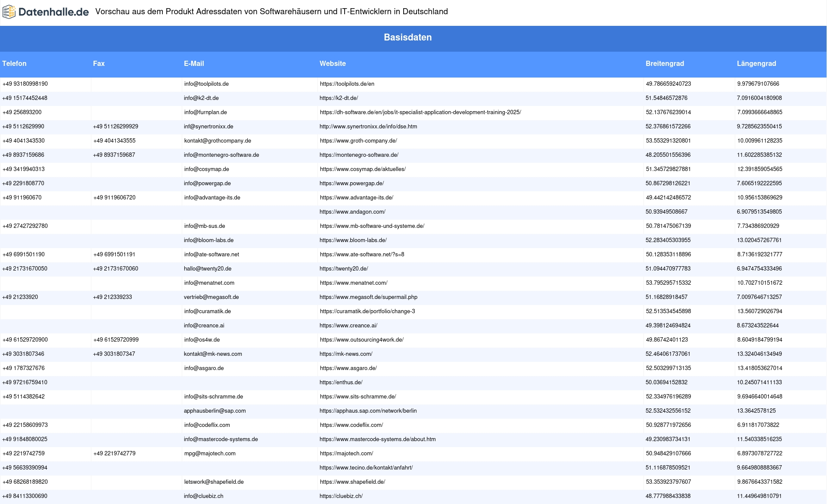Open https://majotech.com/ website
This screenshot has width=827, height=504.
[x=347, y=454]
